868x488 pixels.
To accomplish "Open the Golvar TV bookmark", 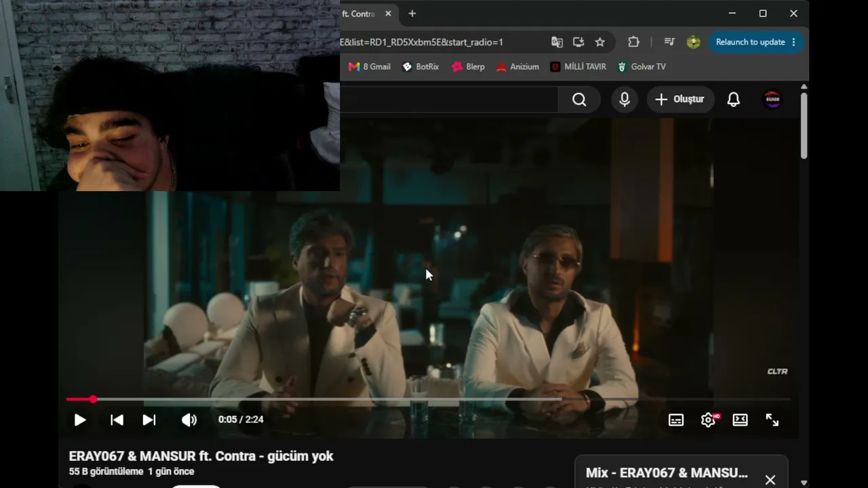I will [641, 66].
